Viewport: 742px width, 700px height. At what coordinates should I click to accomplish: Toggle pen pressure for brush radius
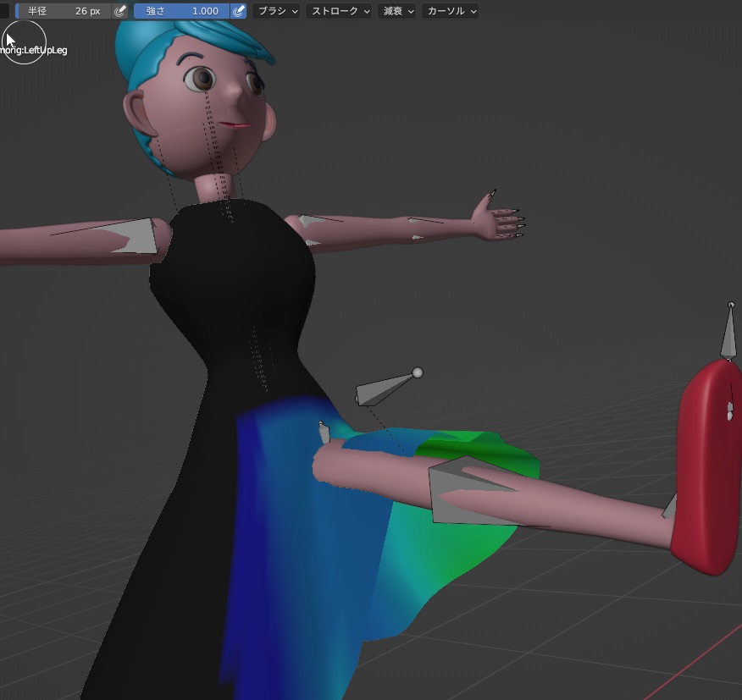(120, 11)
